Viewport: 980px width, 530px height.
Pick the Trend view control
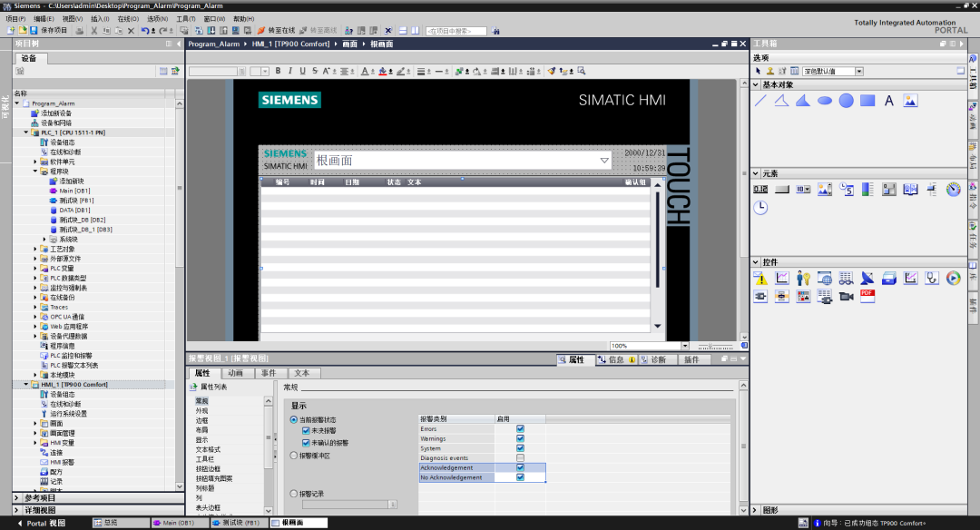pos(782,278)
